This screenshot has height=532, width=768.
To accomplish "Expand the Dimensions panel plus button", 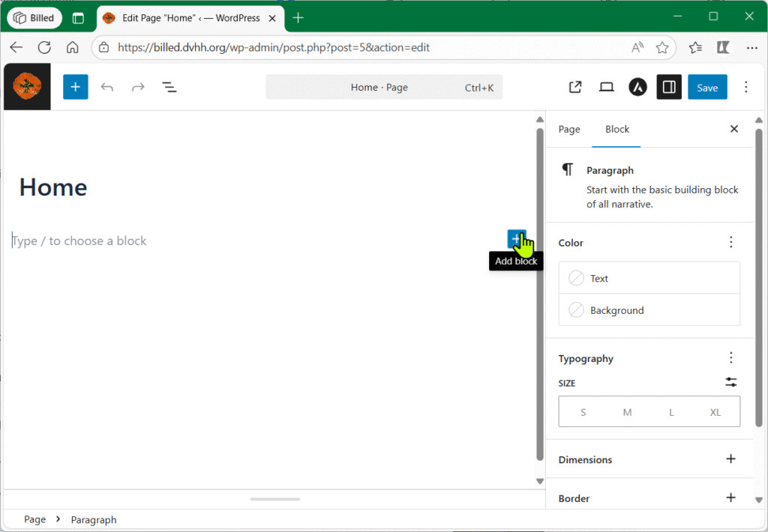I will click(x=730, y=459).
